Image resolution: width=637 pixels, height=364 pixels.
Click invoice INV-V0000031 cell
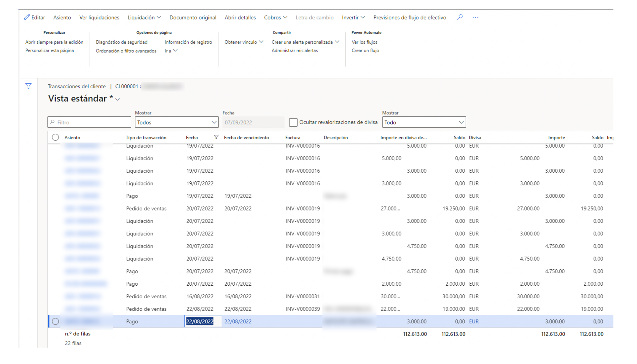(303, 296)
